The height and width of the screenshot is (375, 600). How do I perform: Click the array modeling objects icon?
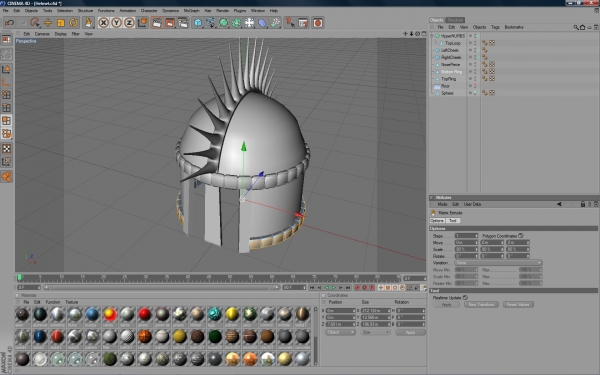[236, 23]
